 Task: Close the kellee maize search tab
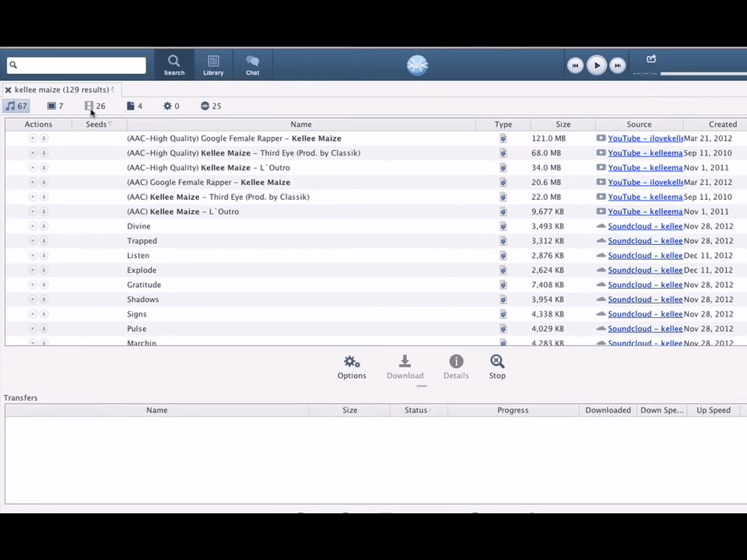[x=8, y=89]
